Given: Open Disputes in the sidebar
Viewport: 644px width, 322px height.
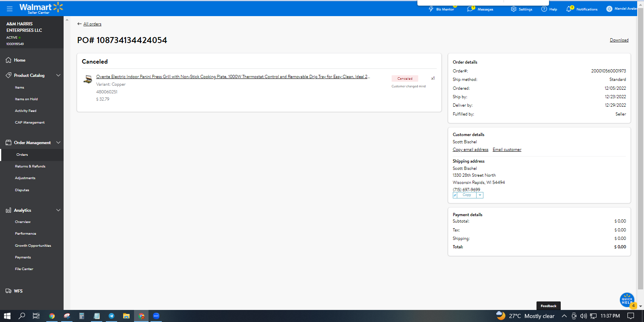Looking at the screenshot, I should [x=22, y=190].
